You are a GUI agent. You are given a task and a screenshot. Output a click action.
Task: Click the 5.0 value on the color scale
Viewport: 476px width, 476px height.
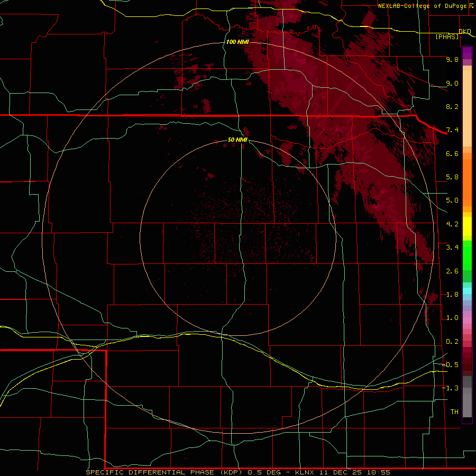tap(452, 200)
